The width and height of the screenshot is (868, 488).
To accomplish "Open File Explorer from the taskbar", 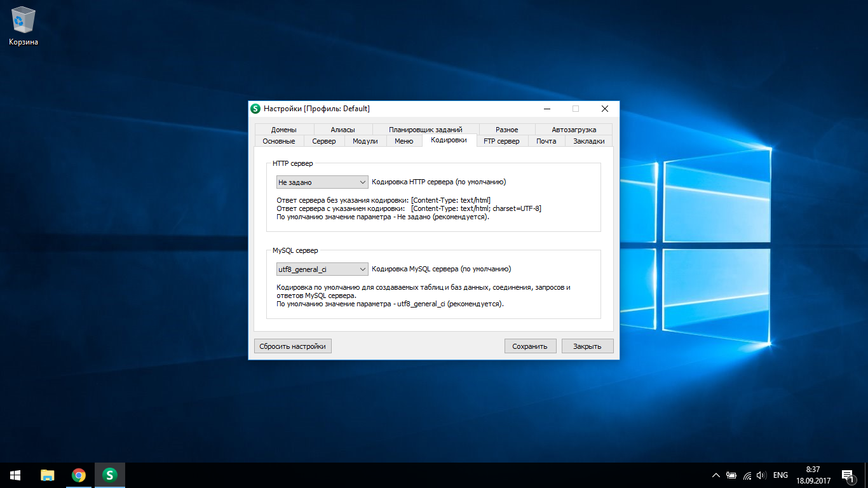I will click(x=48, y=475).
